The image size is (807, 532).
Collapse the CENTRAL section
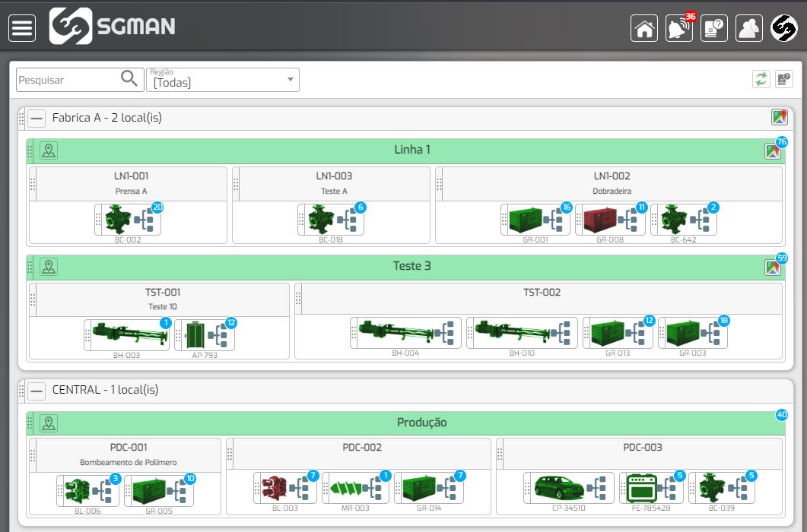(36, 391)
